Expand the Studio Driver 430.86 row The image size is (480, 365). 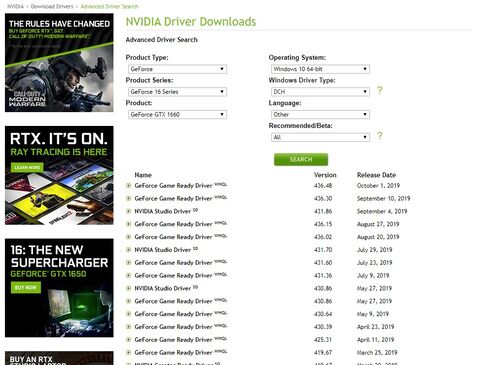[128, 288]
